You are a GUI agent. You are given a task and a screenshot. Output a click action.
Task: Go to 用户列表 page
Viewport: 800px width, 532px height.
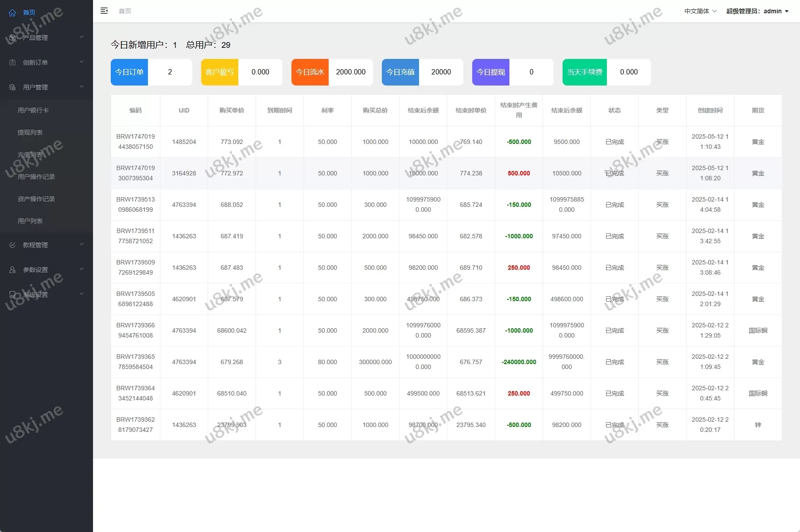coord(30,221)
